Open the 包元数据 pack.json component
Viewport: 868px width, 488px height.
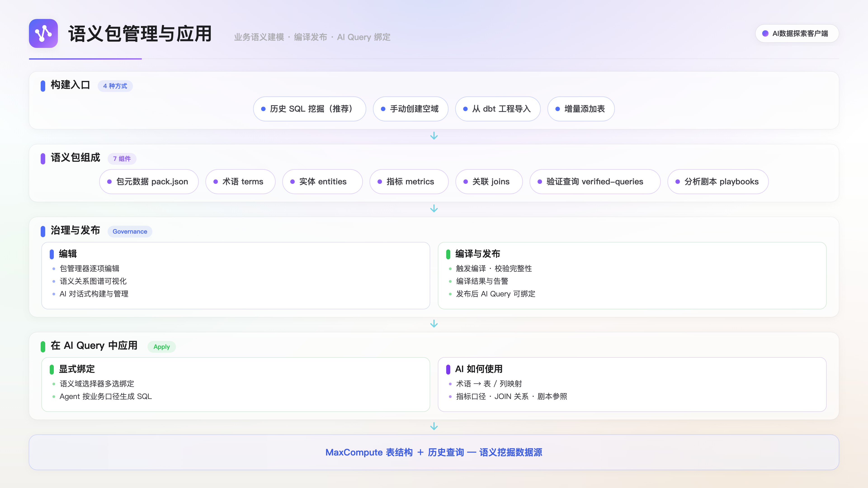(149, 181)
